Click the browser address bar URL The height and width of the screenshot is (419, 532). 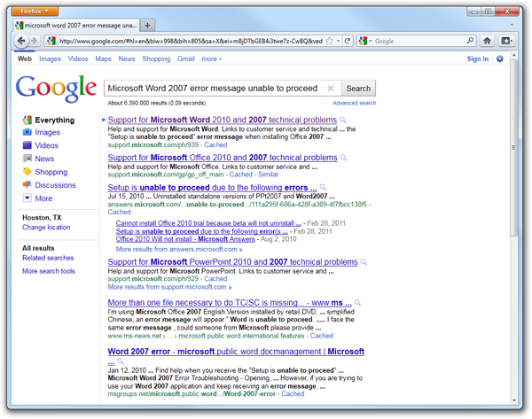pos(191,41)
